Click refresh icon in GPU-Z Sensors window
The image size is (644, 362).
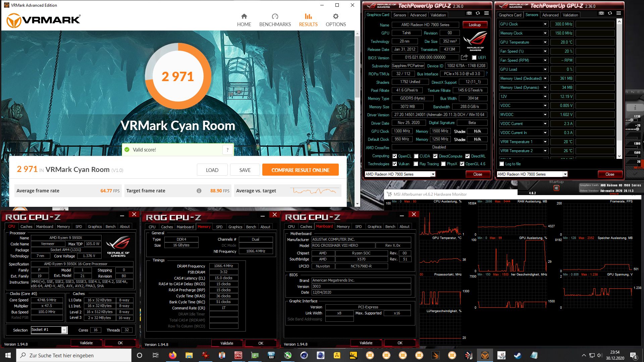[x=610, y=13]
